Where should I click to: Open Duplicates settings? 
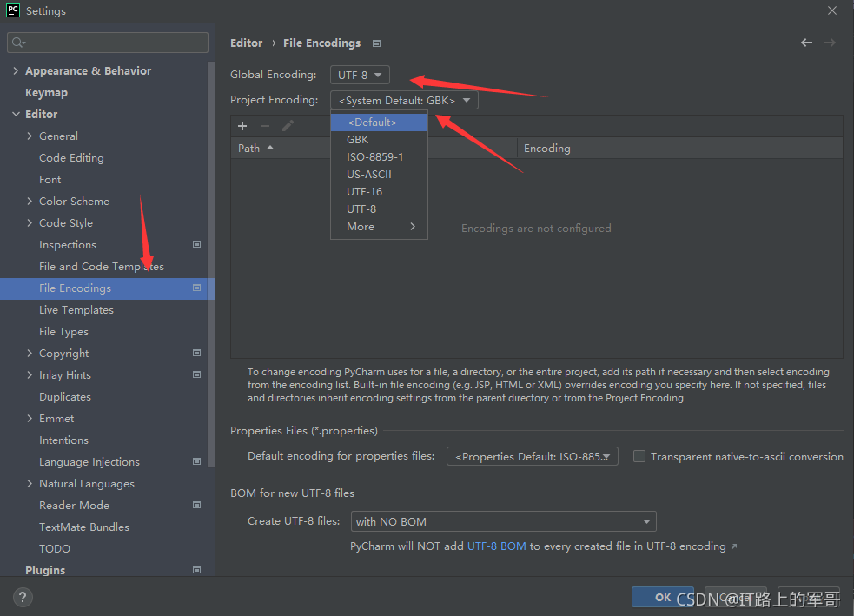tap(65, 396)
